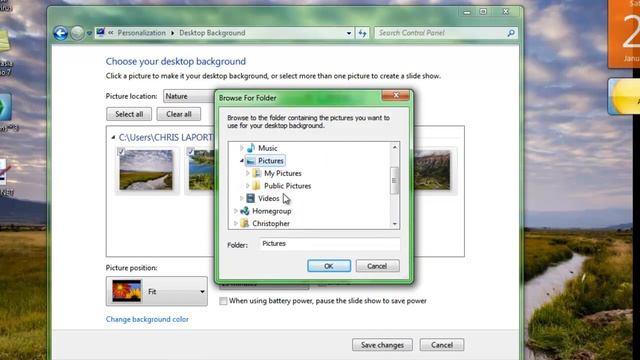Click the Back arrow in Control Panel window
Image resolution: width=640 pixels, height=360 pixels.
[x=60, y=33]
